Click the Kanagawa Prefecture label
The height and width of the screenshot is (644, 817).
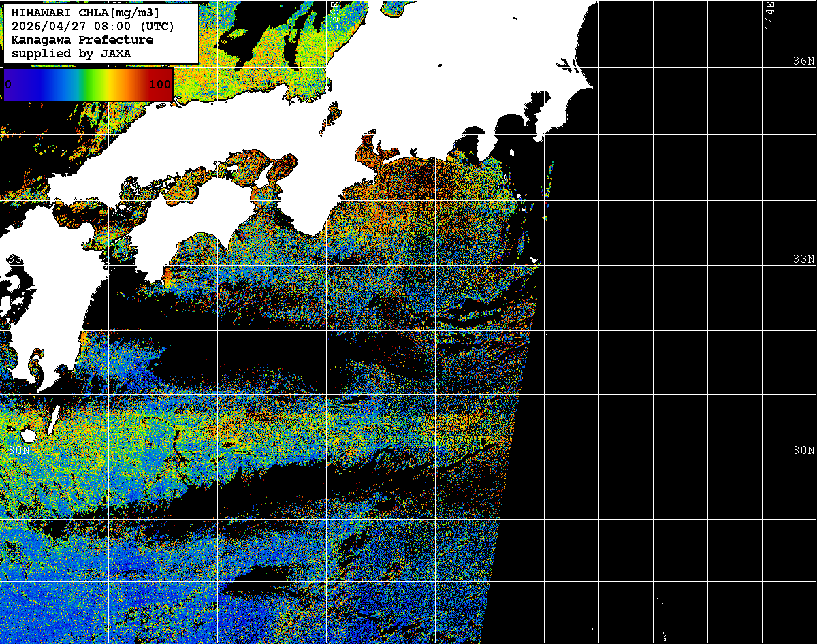click(82, 39)
